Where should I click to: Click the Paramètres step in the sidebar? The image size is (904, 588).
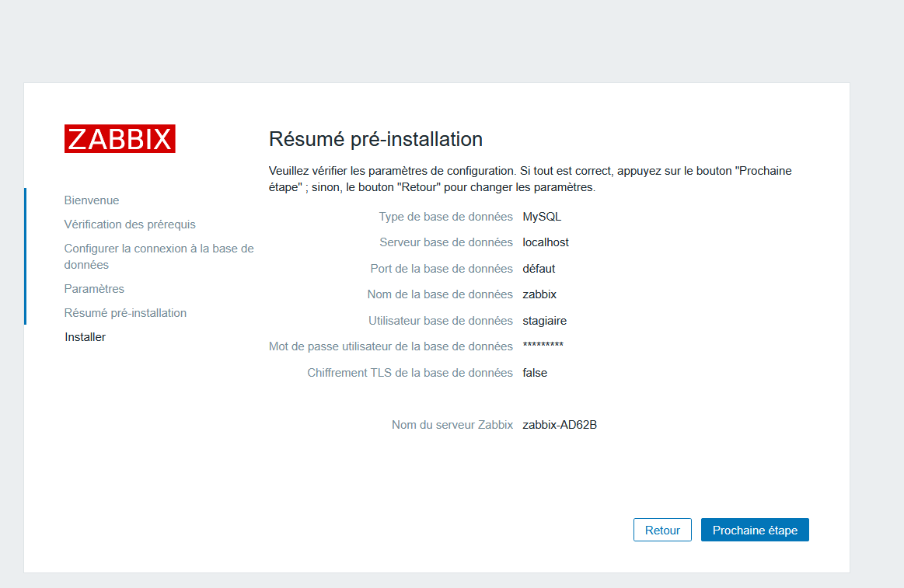[94, 288]
